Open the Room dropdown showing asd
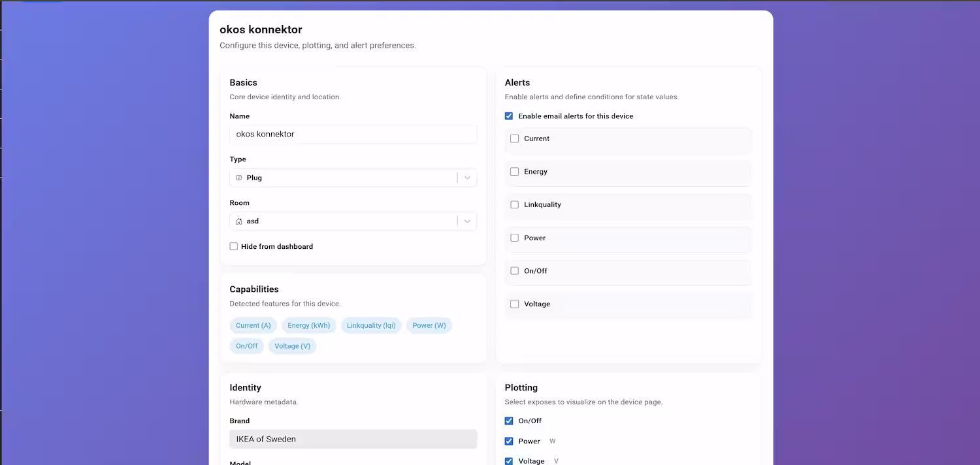Image resolution: width=980 pixels, height=465 pixels. pos(467,221)
